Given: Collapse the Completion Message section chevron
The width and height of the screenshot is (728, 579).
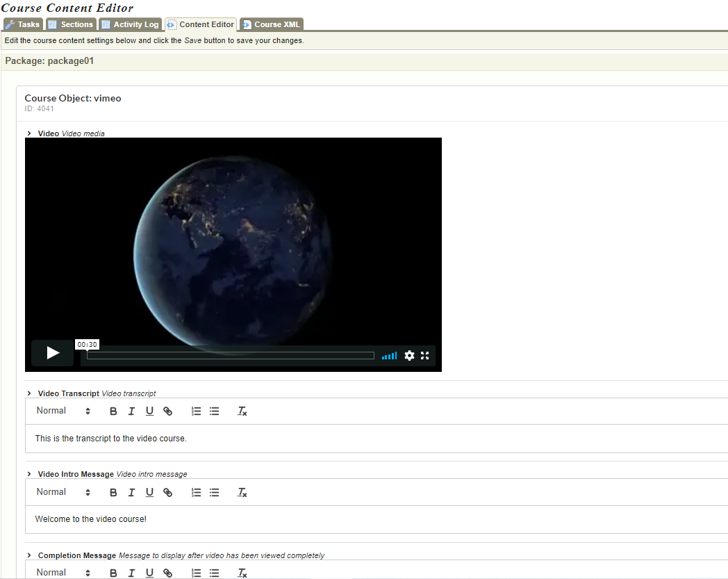Looking at the screenshot, I should [29, 555].
